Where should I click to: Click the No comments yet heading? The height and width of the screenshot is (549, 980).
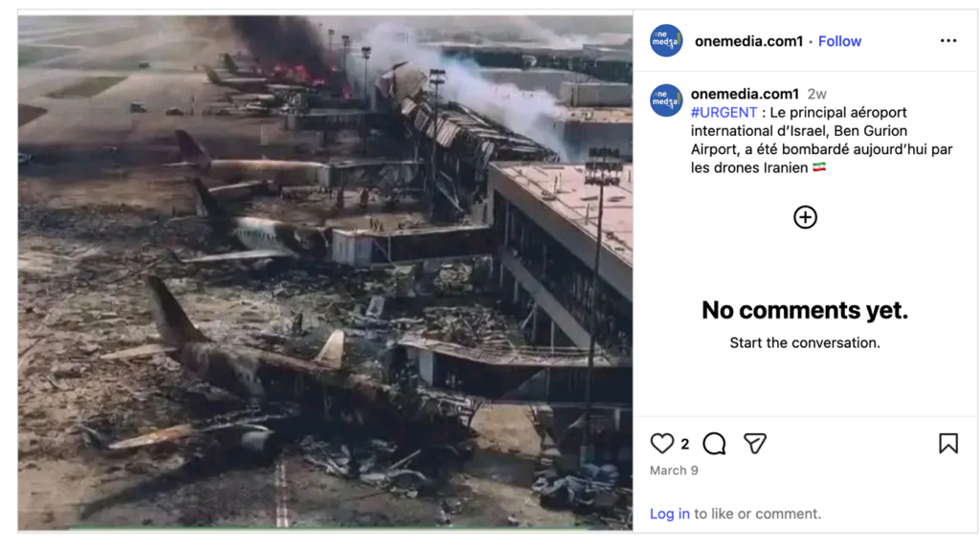point(804,310)
